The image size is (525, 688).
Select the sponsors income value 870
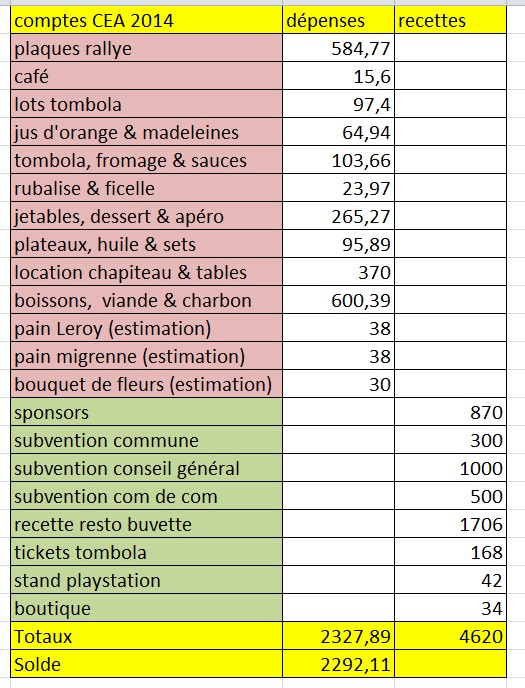tap(450, 412)
